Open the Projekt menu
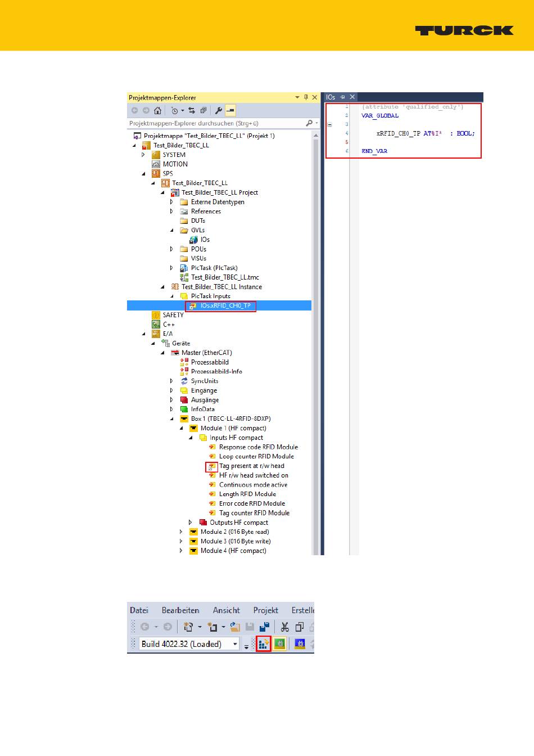534x756 pixels. (x=266, y=610)
